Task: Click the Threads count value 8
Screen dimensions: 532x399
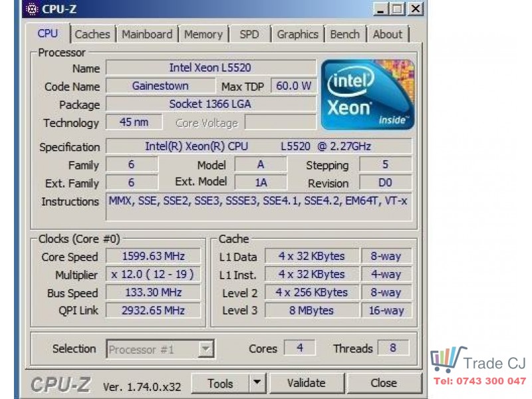Action: click(393, 348)
